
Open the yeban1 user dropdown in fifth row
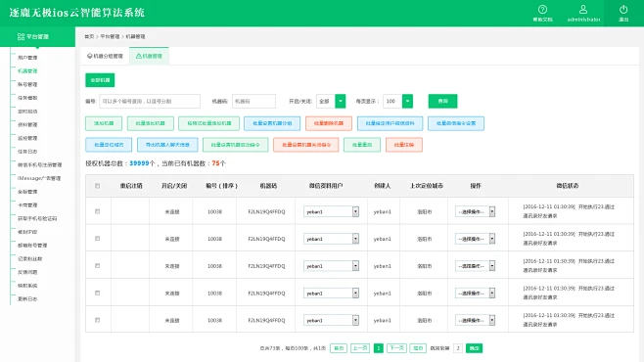pyautogui.click(x=331, y=320)
